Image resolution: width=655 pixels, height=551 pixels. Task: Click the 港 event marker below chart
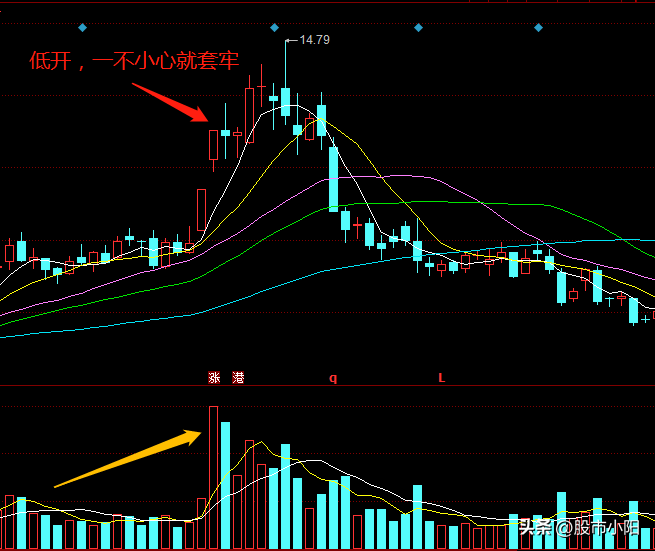point(238,378)
